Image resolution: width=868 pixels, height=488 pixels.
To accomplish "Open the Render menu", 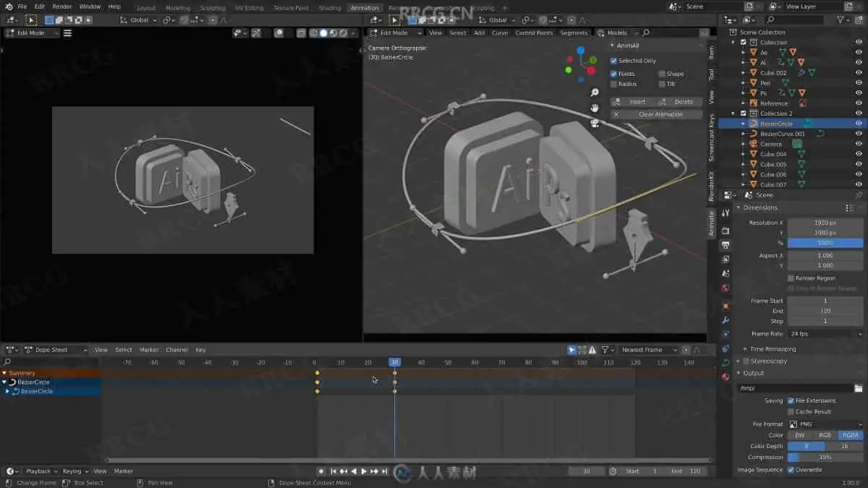I will pyautogui.click(x=62, y=7).
